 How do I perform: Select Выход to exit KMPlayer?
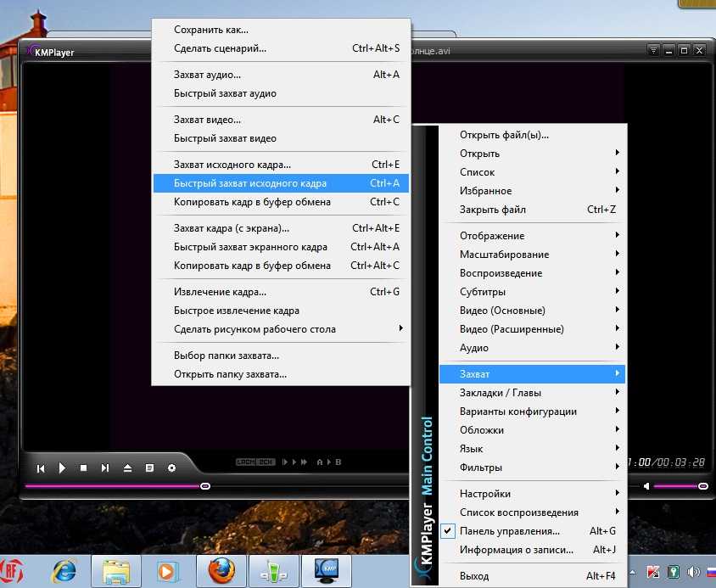533,576
